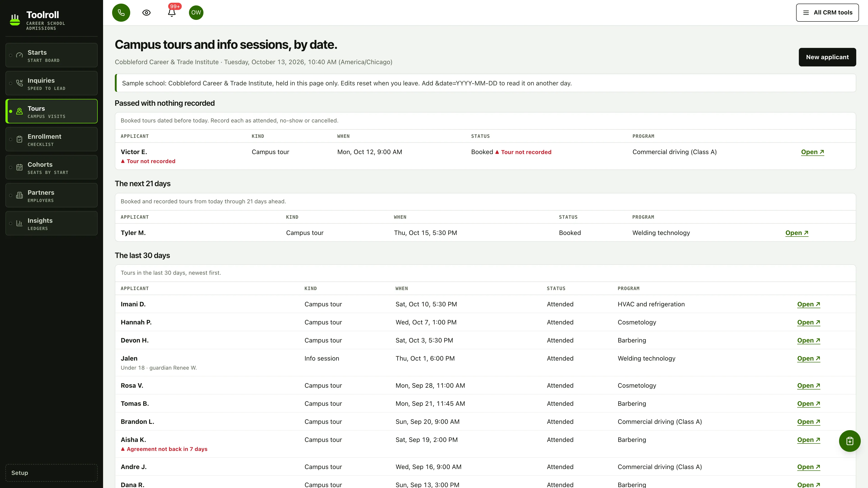
Task: Open Tomas B.'s tour record
Action: tap(809, 404)
